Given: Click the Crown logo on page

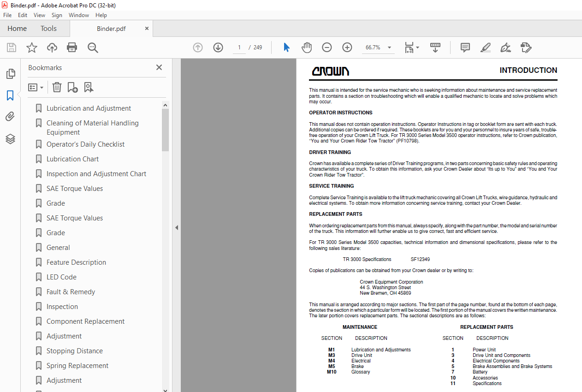Looking at the screenshot, I should point(331,71).
